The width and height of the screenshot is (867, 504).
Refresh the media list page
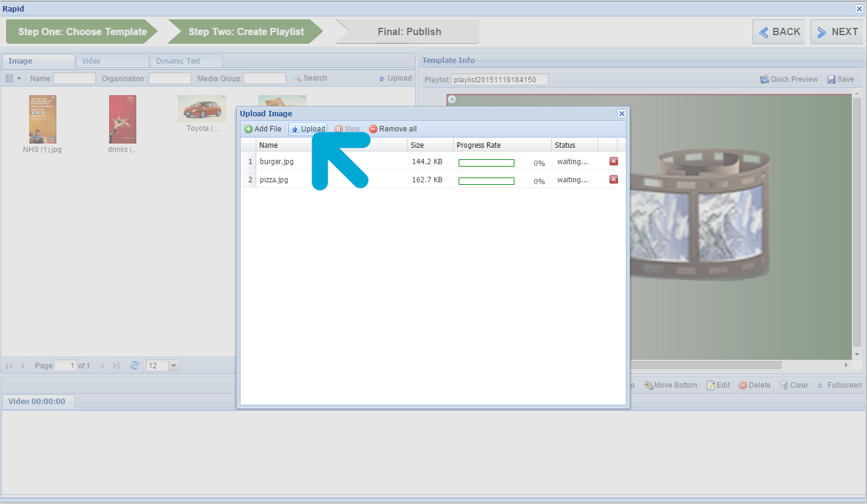pyautogui.click(x=135, y=365)
